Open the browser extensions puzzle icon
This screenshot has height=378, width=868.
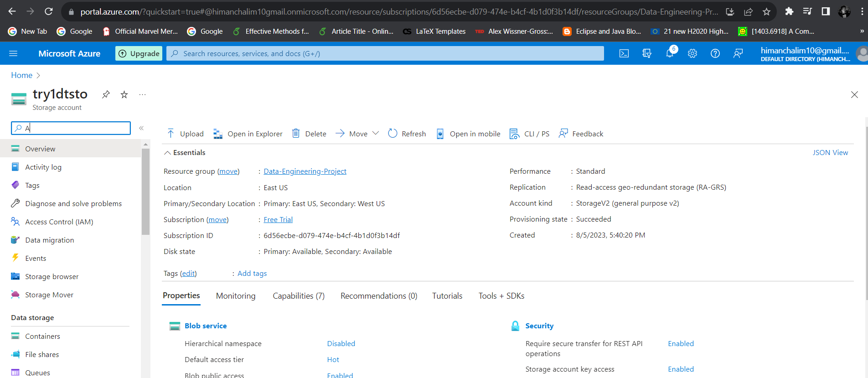tap(789, 11)
